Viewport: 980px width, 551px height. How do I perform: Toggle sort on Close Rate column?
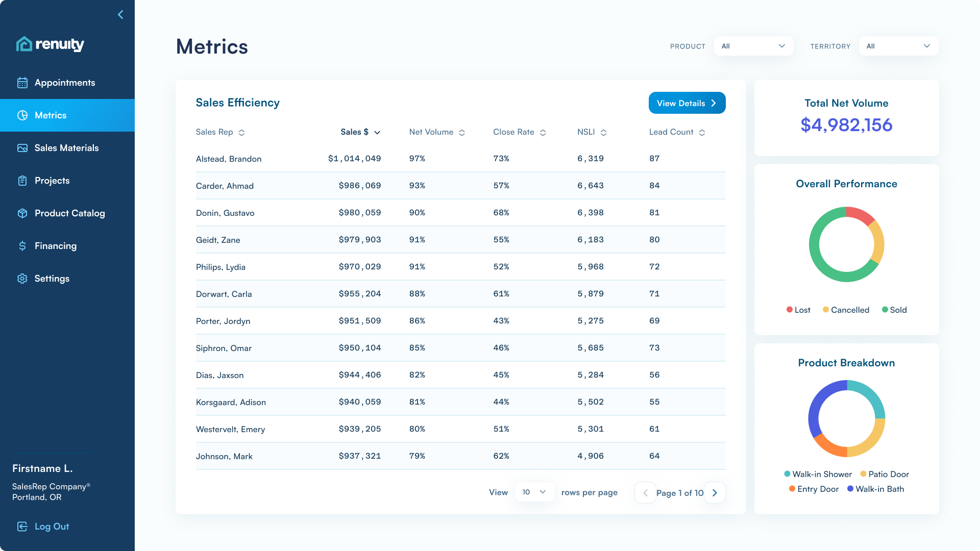click(543, 133)
